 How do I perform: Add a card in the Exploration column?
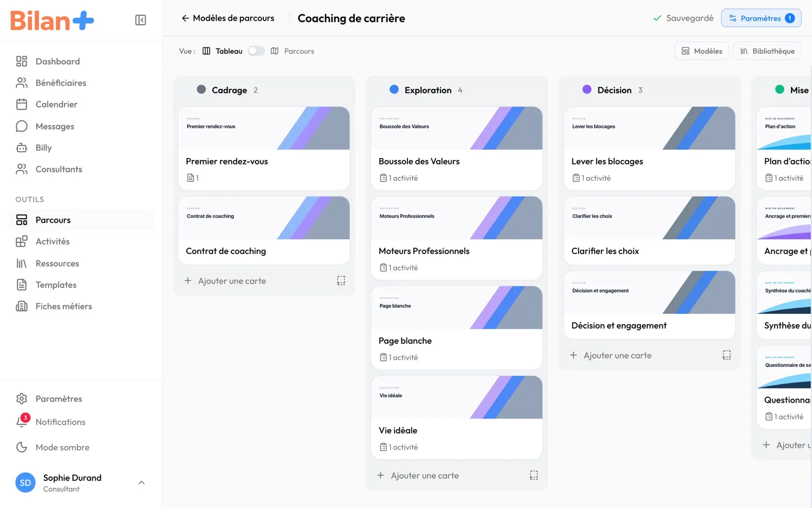[418, 475]
